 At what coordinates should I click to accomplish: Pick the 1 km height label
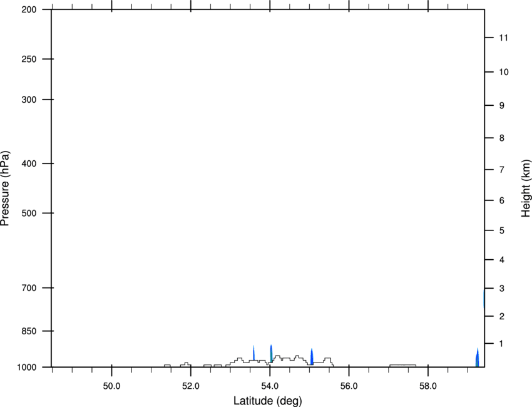click(502, 344)
